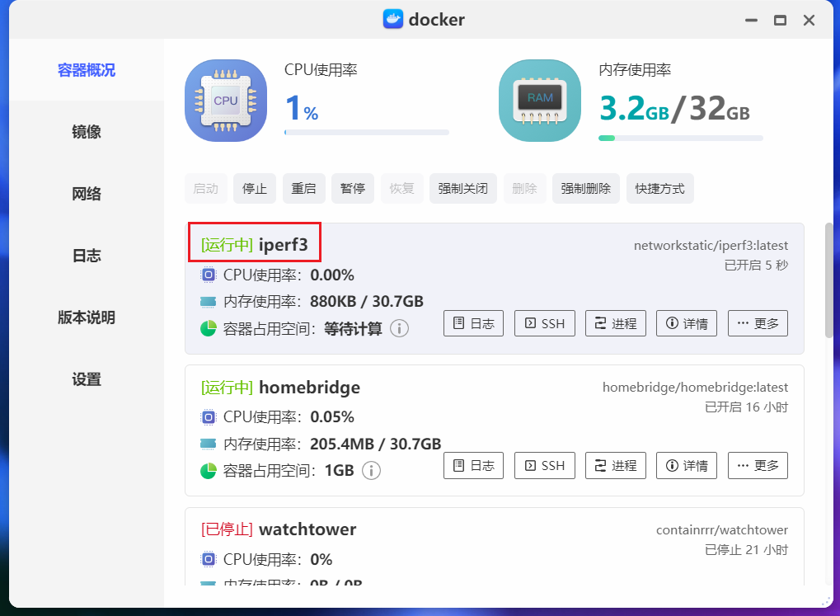The width and height of the screenshot is (840, 616).
Task: Maximize the docker window
Action: 781,21
